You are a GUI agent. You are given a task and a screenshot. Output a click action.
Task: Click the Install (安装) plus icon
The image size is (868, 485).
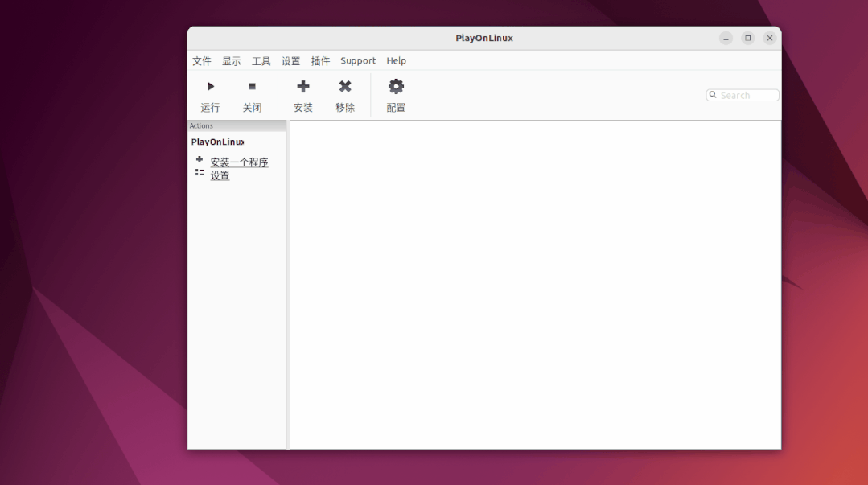pos(302,86)
